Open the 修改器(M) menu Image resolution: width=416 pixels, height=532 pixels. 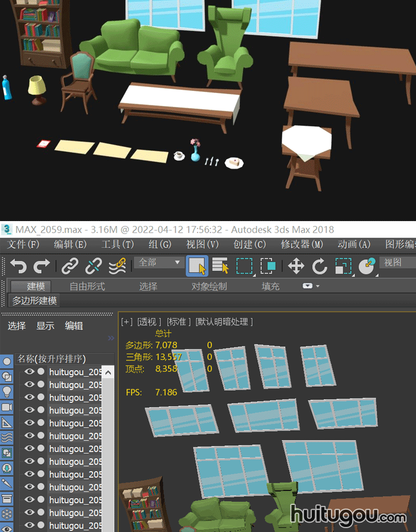tap(302, 244)
